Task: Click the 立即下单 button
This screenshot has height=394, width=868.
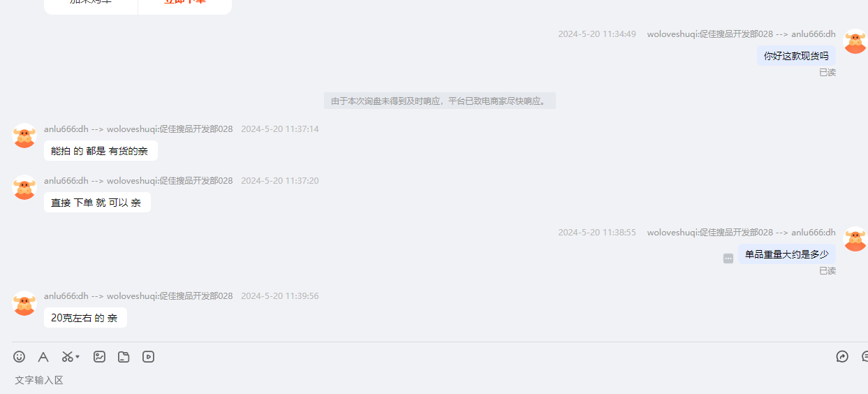Action: (185, 3)
